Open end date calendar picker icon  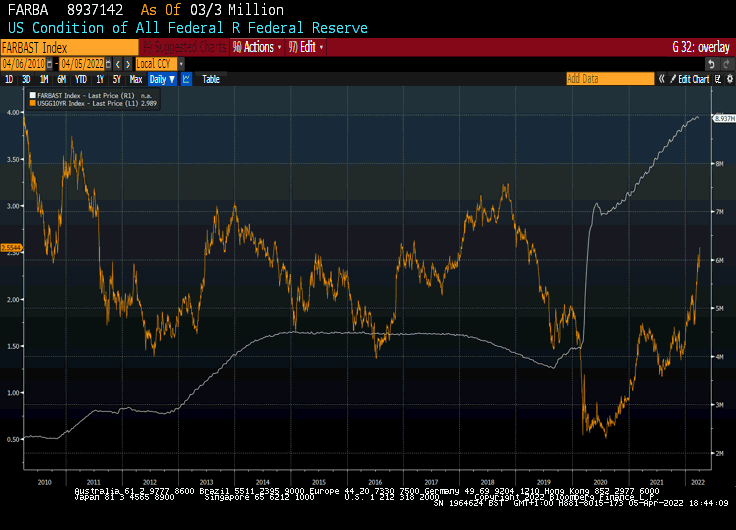[x=107, y=63]
